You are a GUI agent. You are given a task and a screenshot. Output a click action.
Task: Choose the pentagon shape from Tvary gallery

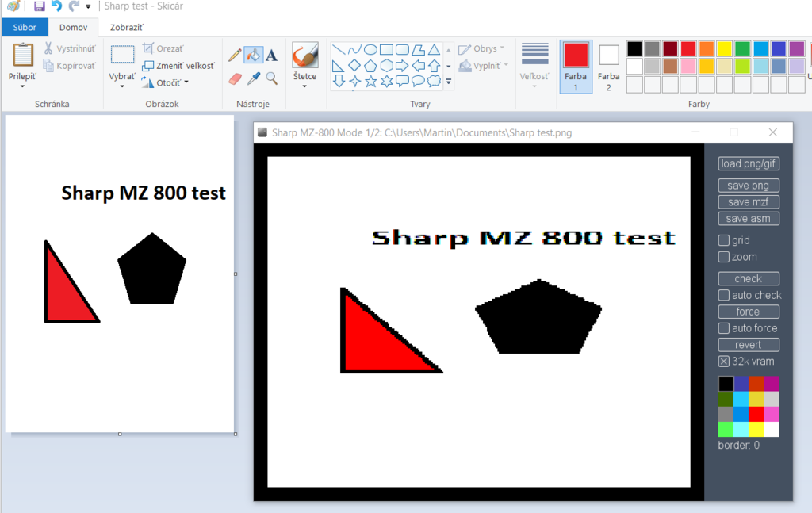(x=370, y=65)
